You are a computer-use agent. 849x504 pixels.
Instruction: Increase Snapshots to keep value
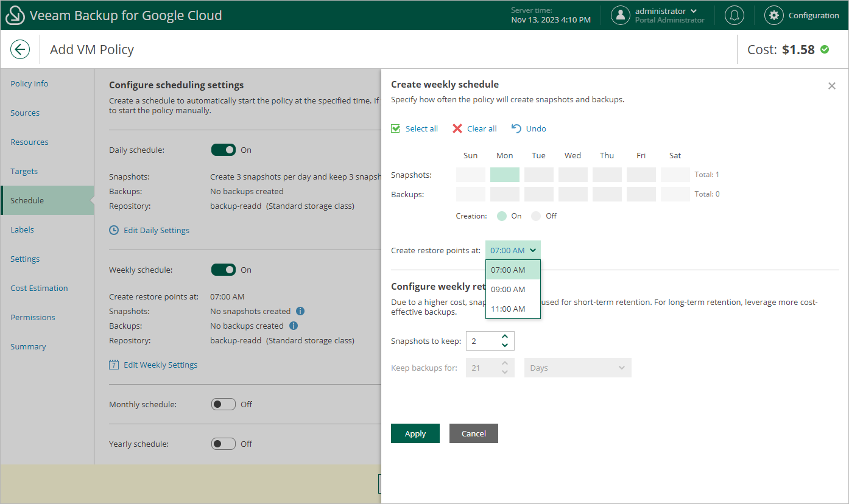[x=505, y=337]
